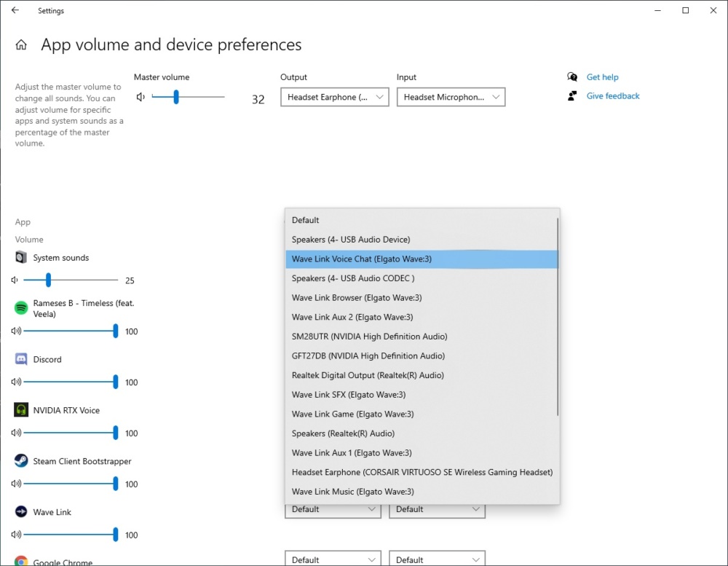The width and height of the screenshot is (728, 566).
Task: Select Headset Earphone CORSAIR VIRTUOSO option
Action: 422,472
